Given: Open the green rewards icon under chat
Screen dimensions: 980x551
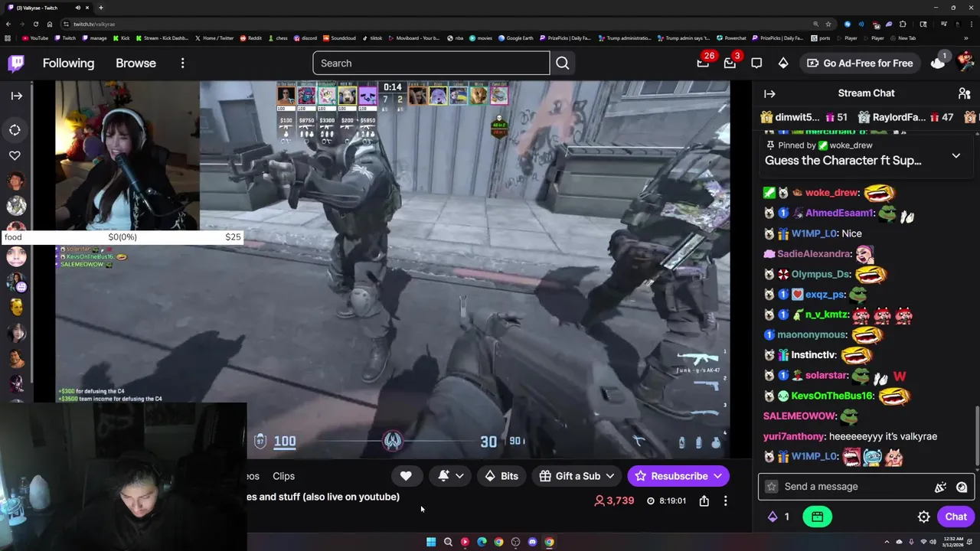Looking at the screenshot, I should coord(817,517).
